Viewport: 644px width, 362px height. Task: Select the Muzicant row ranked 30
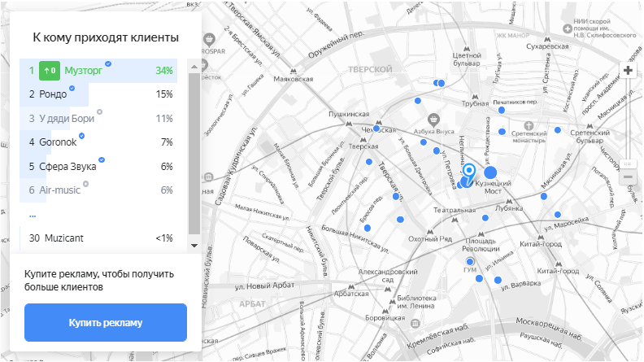pos(98,238)
